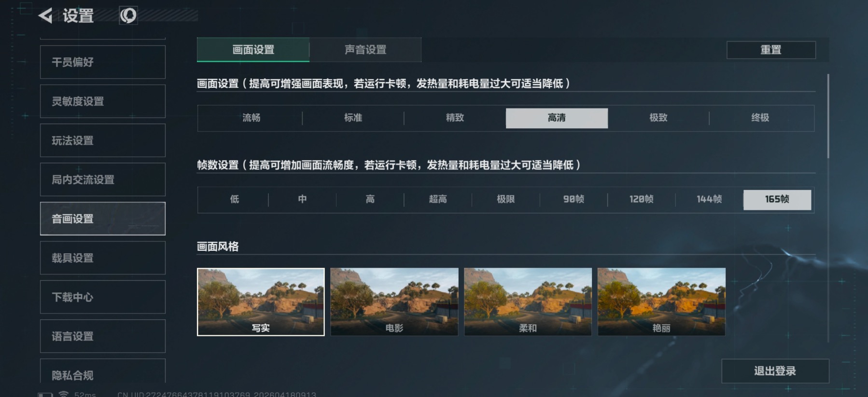The width and height of the screenshot is (868, 397).
Task: Choose the 终极 graphics quality level
Action: click(x=760, y=118)
